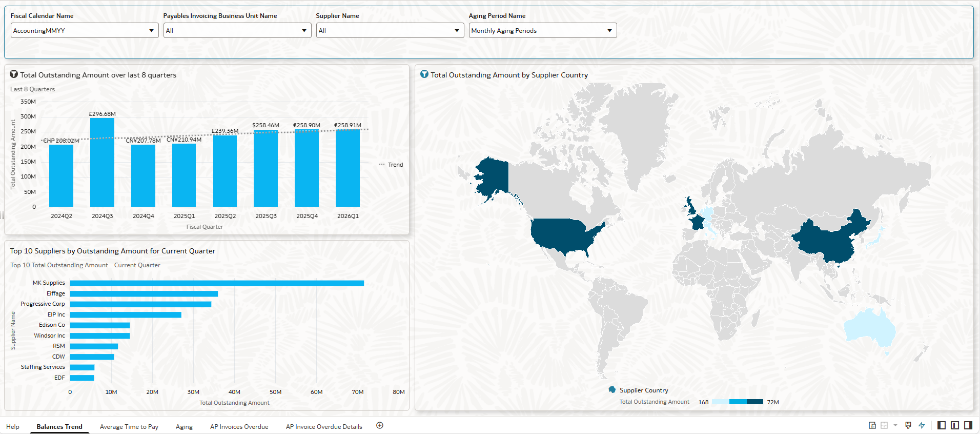This screenshot has height=434, width=980.
Task: Select the 2024Q4 bar in quarterly chart
Action: coord(143,175)
